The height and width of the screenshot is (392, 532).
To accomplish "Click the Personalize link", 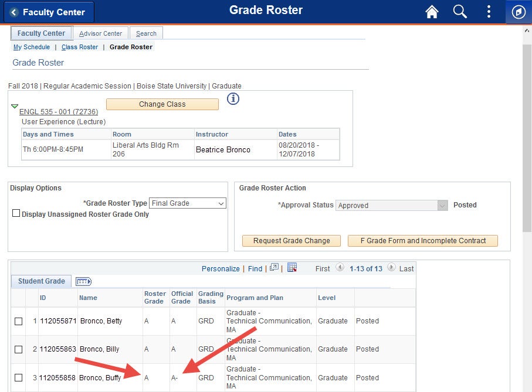I will point(221,269).
